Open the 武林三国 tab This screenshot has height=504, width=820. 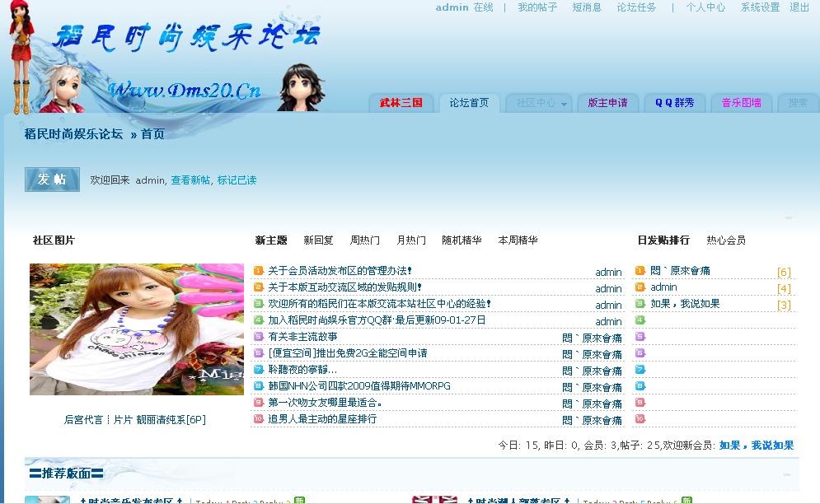pos(401,103)
